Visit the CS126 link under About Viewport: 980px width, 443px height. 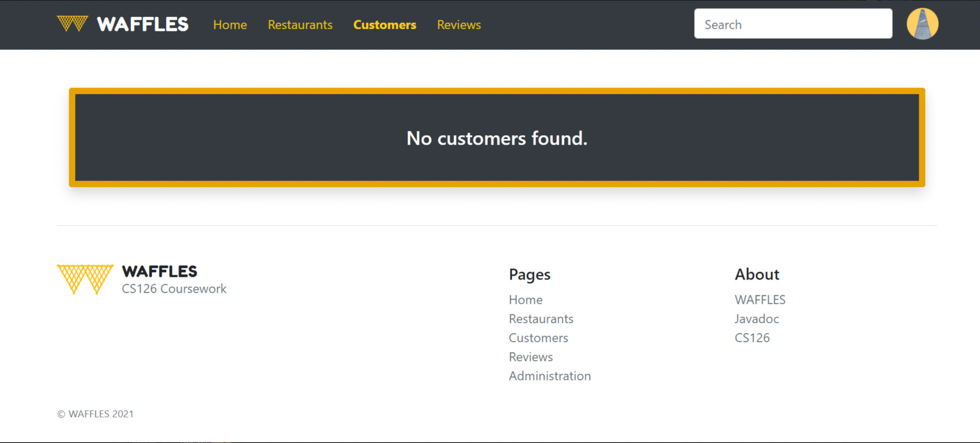752,338
